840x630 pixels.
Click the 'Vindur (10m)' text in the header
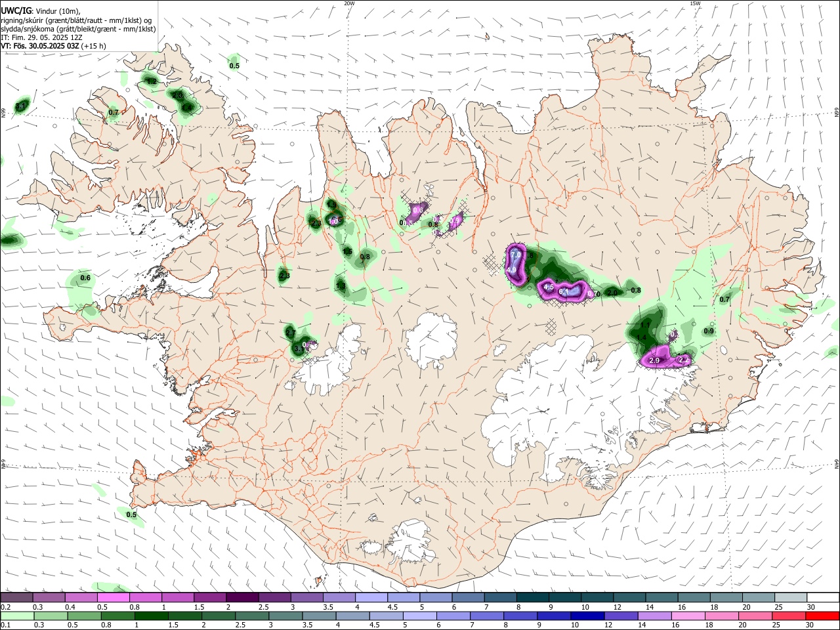(57, 11)
